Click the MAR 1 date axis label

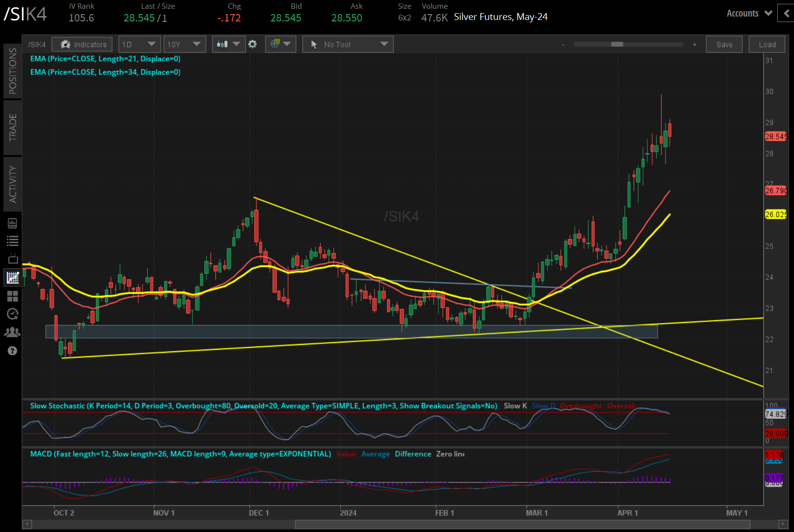click(x=537, y=513)
